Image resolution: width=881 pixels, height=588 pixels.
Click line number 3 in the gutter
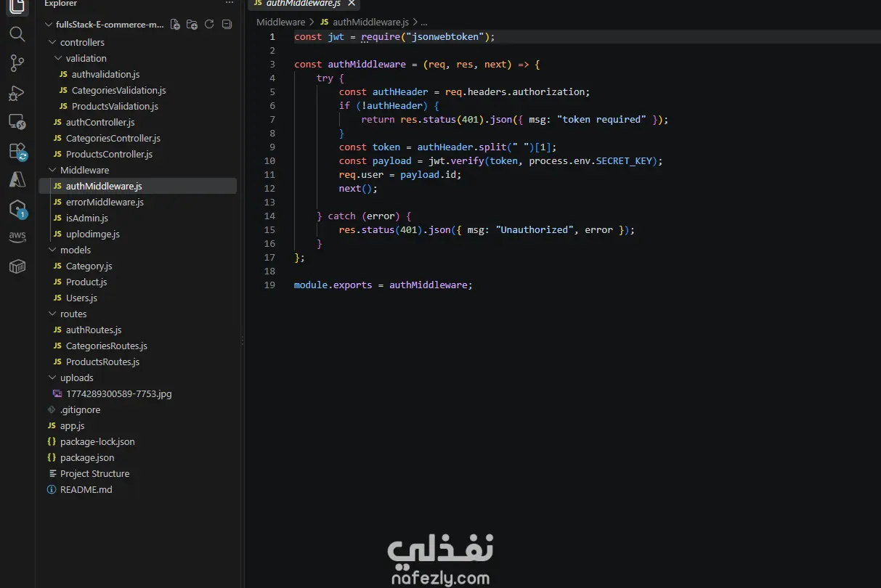pos(272,64)
